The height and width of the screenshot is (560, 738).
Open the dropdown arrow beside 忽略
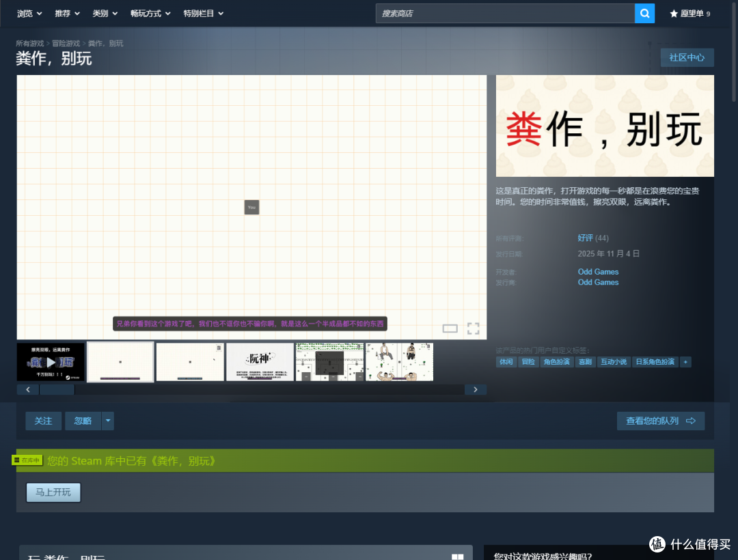coord(108,421)
